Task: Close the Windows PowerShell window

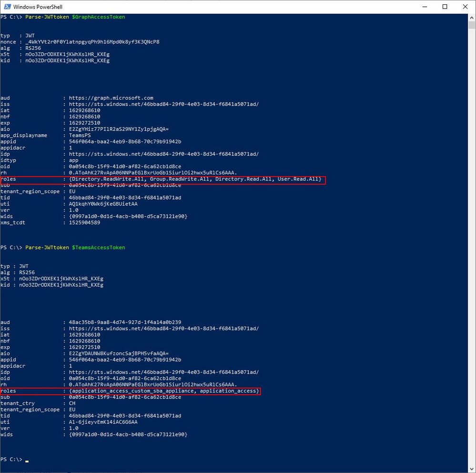Action: (465, 7)
